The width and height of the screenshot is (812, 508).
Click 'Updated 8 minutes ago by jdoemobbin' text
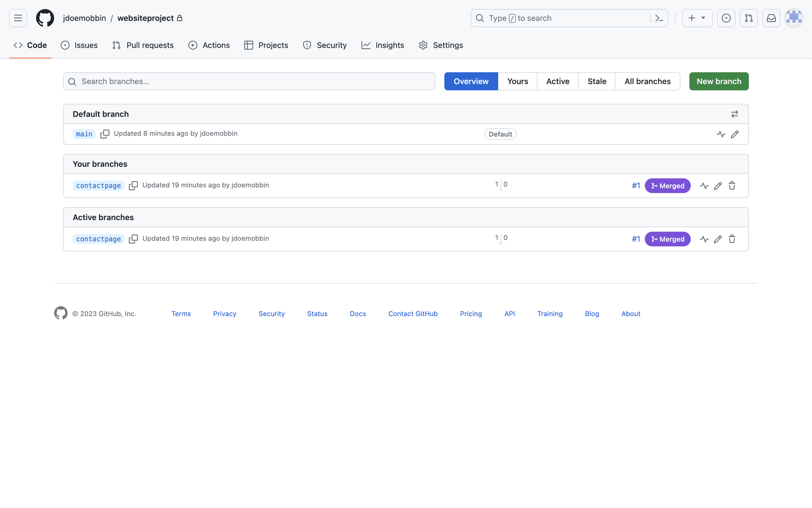point(176,133)
